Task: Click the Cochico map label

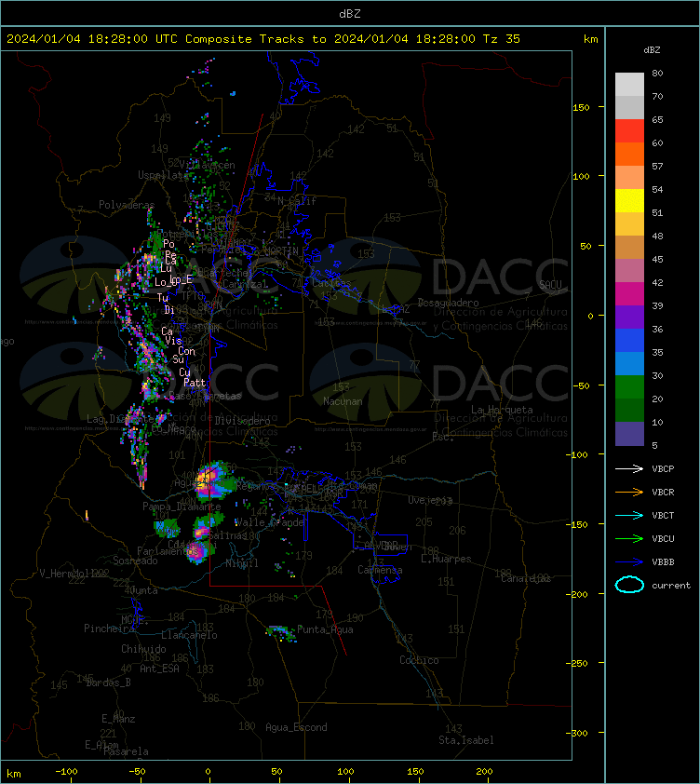Action: pyautogui.click(x=419, y=660)
